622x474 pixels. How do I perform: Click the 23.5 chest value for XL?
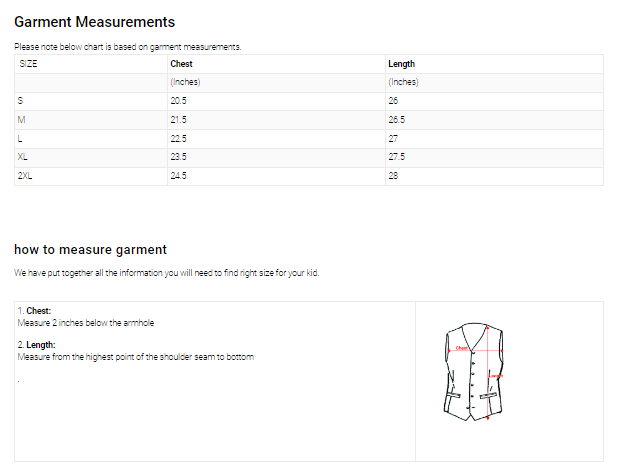(179, 157)
